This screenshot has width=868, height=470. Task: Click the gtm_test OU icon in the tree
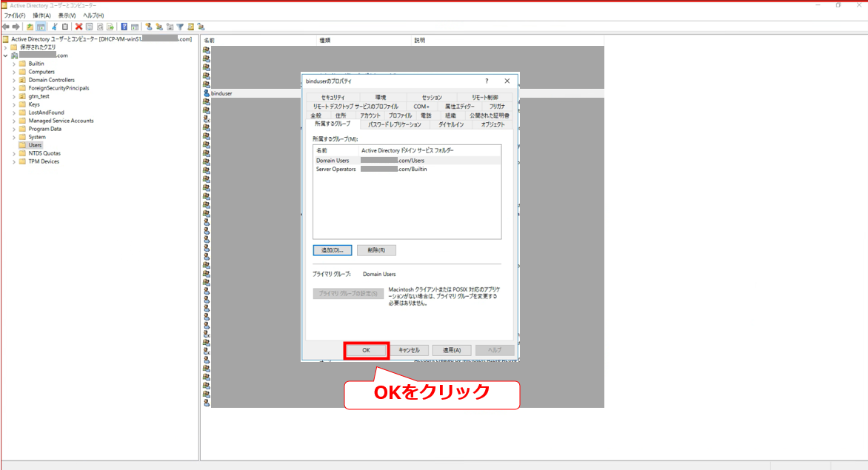tap(23, 96)
